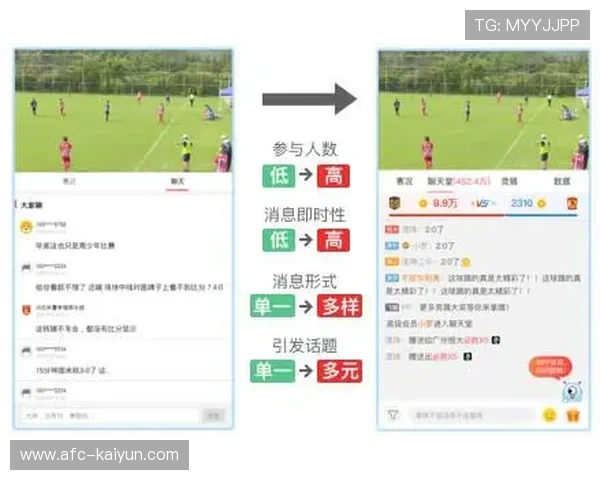The height and width of the screenshot is (480, 600).
Task: Switch to 聊天 tab in left phone
Action: point(177,181)
